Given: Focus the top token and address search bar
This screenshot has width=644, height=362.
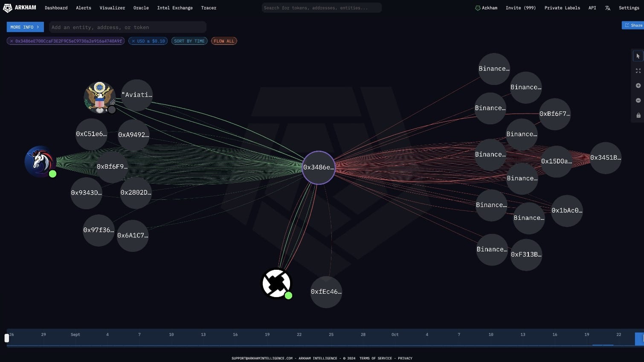Looking at the screenshot, I should pos(322,8).
